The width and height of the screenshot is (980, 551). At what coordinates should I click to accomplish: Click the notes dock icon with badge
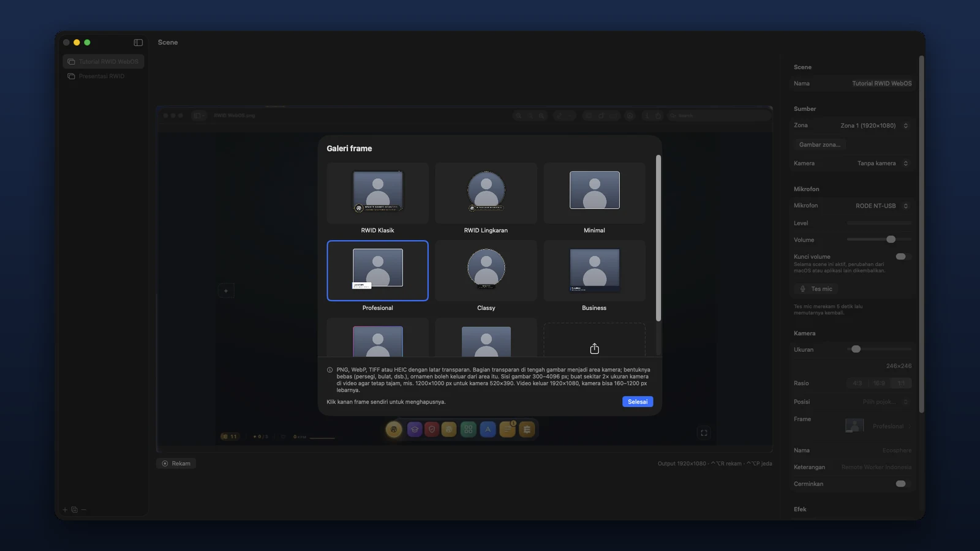[x=507, y=429]
